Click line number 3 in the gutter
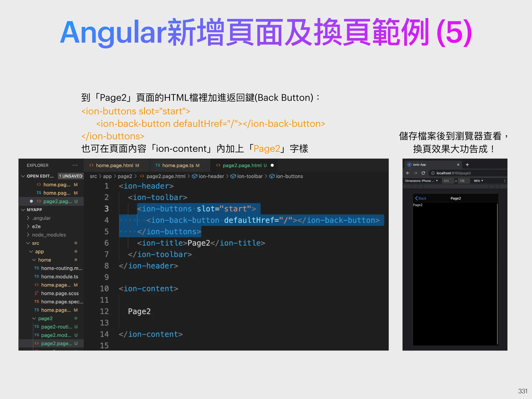The image size is (532, 399). click(107, 209)
